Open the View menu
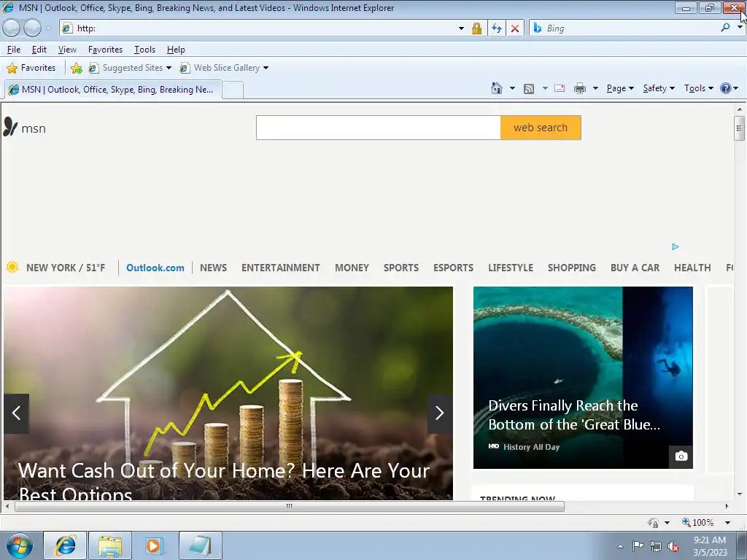This screenshot has width=747, height=560. [x=67, y=50]
